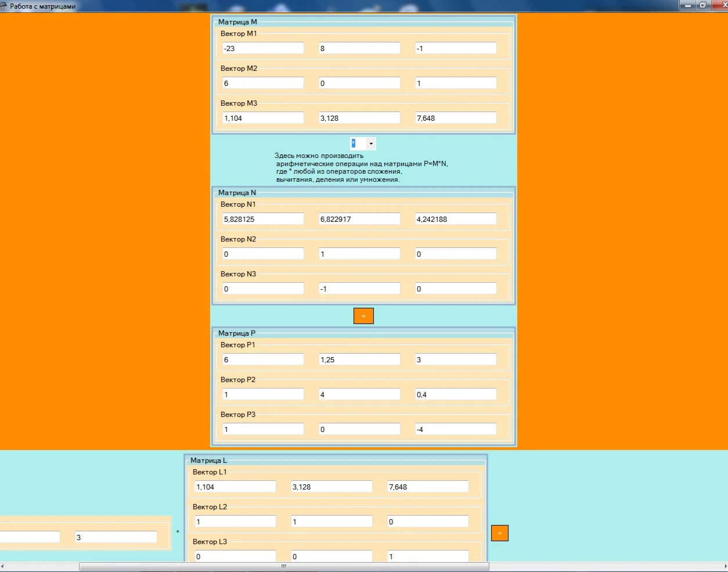Click the Вектор M1 field containing -23

[263, 48]
